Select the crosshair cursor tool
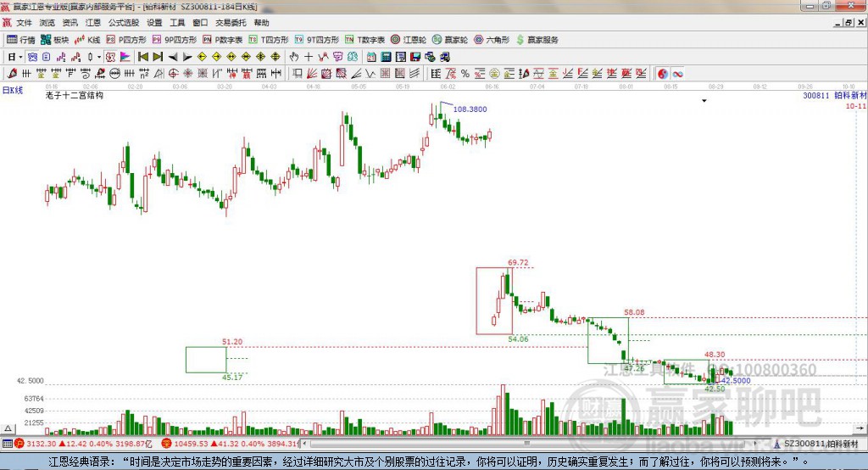 [x=309, y=57]
